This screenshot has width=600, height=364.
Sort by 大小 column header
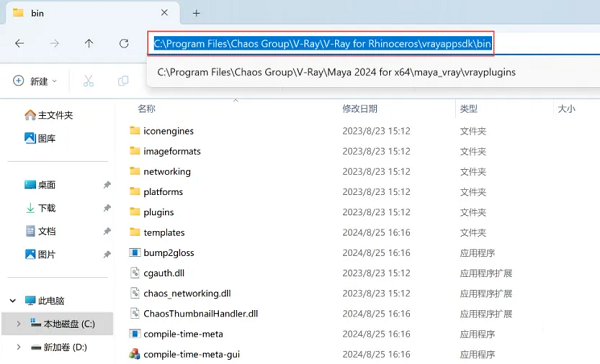[x=566, y=109]
